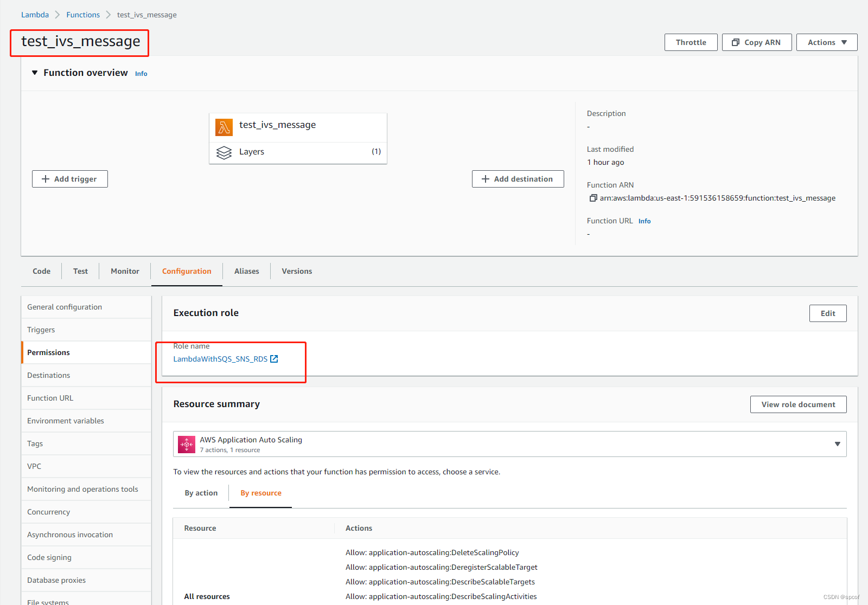The width and height of the screenshot is (868, 605).
Task: Select Function URL in the sidebar
Action: pos(86,398)
